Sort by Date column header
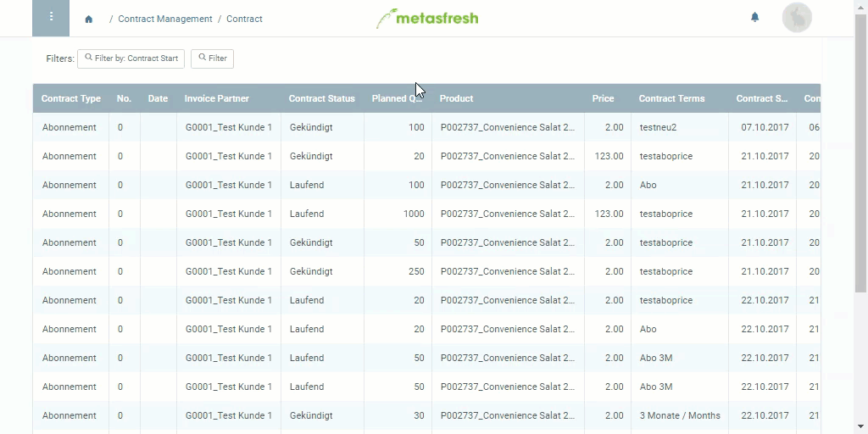The image size is (868, 434). (x=158, y=98)
